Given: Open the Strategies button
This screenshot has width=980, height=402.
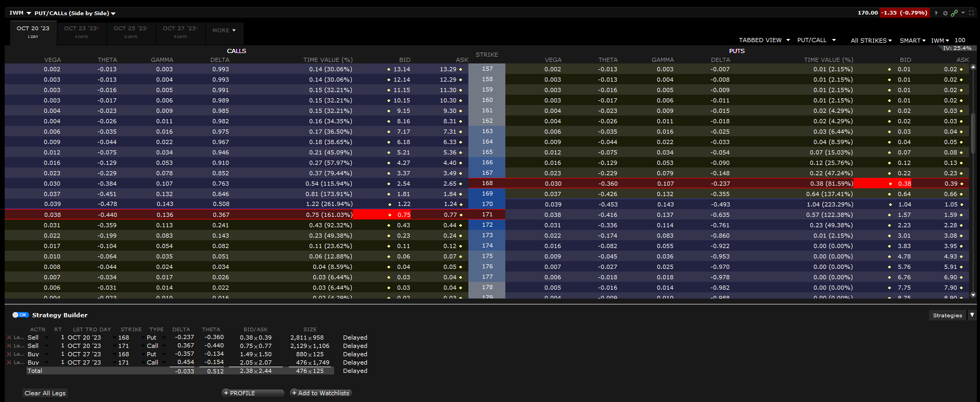Looking at the screenshot, I should (948, 315).
